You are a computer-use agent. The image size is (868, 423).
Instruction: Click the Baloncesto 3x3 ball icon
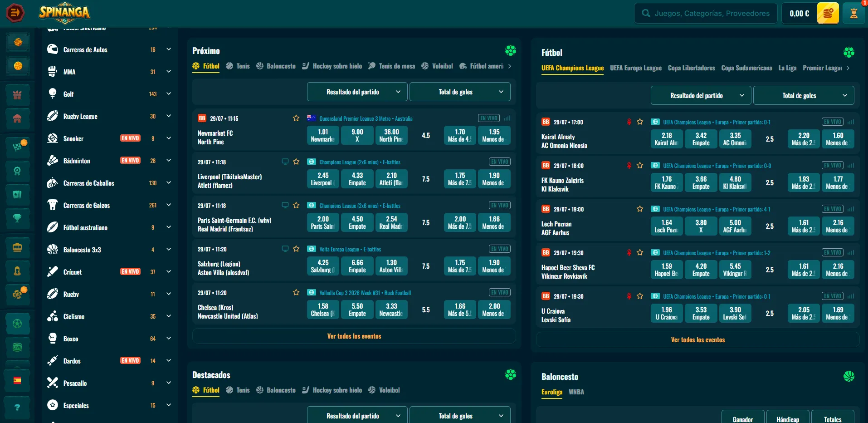(x=53, y=249)
